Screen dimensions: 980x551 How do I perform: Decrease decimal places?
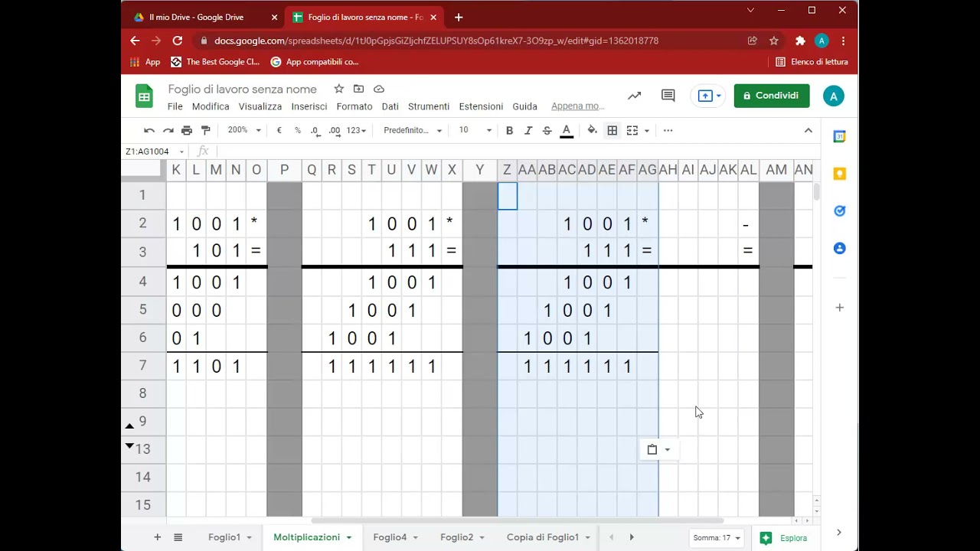pos(315,131)
